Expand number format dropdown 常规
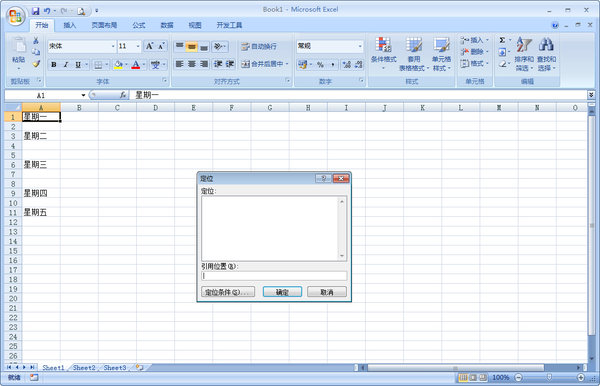 pos(360,46)
